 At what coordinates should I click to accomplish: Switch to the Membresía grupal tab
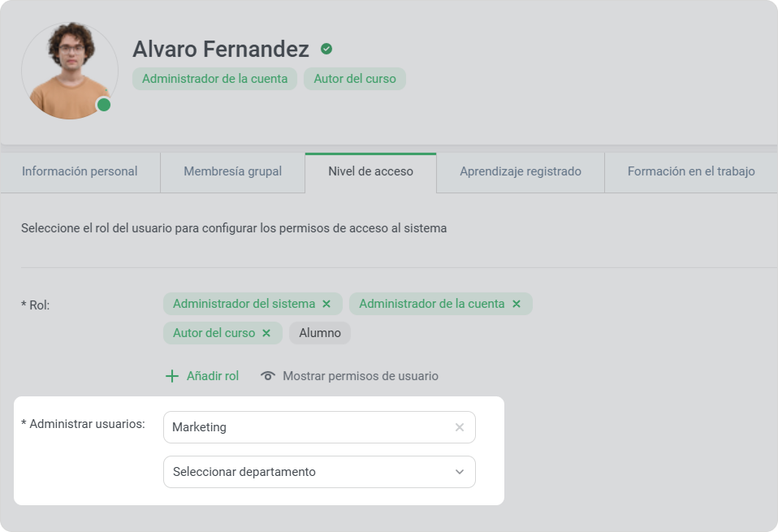(x=232, y=171)
